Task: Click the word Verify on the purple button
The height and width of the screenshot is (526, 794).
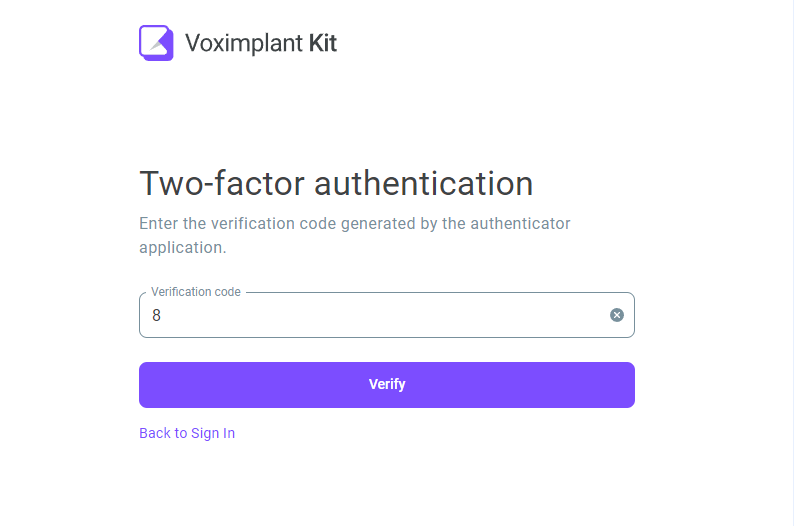Action: point(387,384)
